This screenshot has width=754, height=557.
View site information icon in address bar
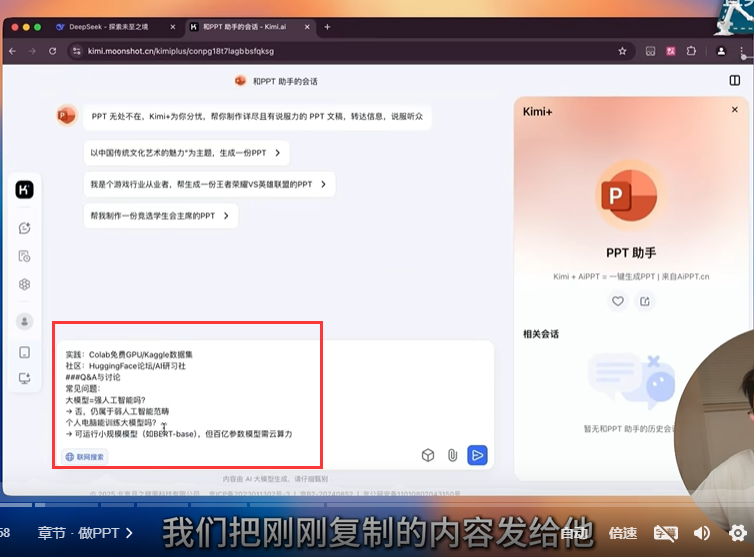[76, 51]
